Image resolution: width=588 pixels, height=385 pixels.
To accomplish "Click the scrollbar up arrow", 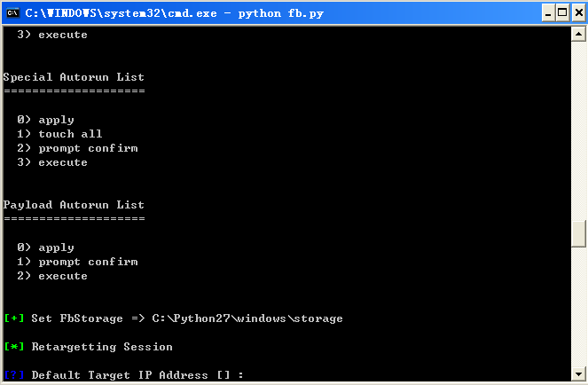I will click(578, 34).
